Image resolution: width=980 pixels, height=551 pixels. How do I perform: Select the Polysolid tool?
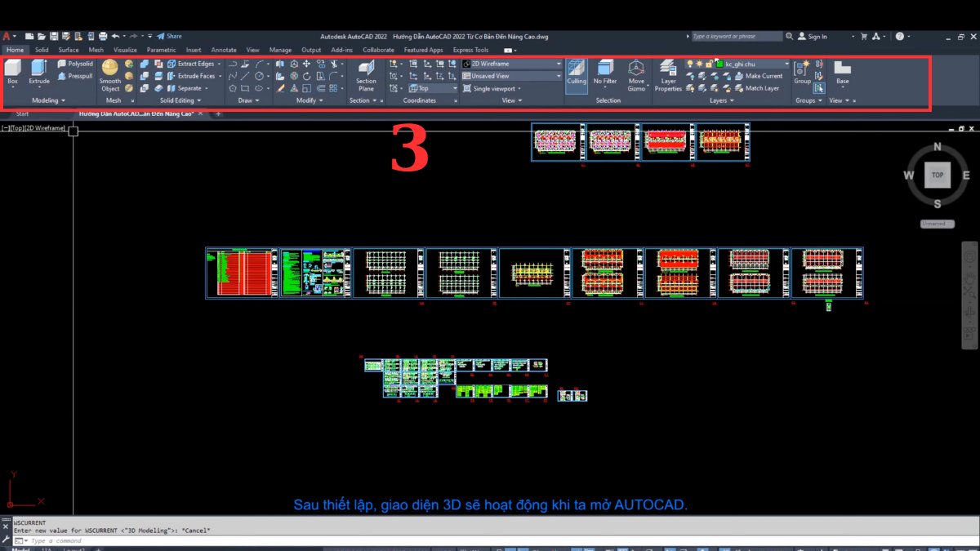[75, 63]
